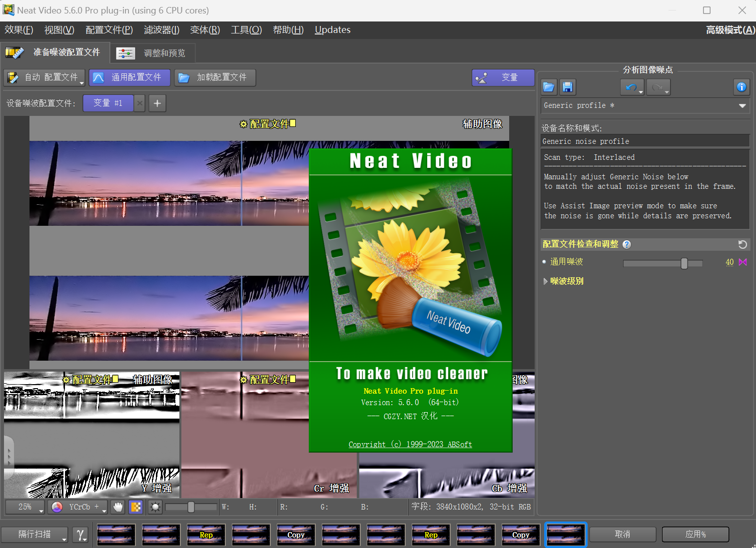Select the first Rep frame thumbnail
The height and width of the screenshot is (548, 756).
click(206, 535)
